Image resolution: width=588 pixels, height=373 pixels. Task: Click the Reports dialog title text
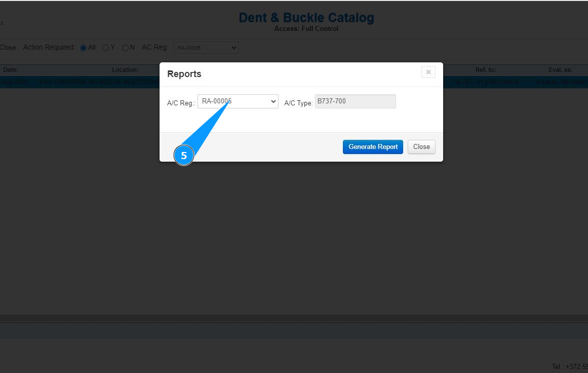click(x=184, y=74)
